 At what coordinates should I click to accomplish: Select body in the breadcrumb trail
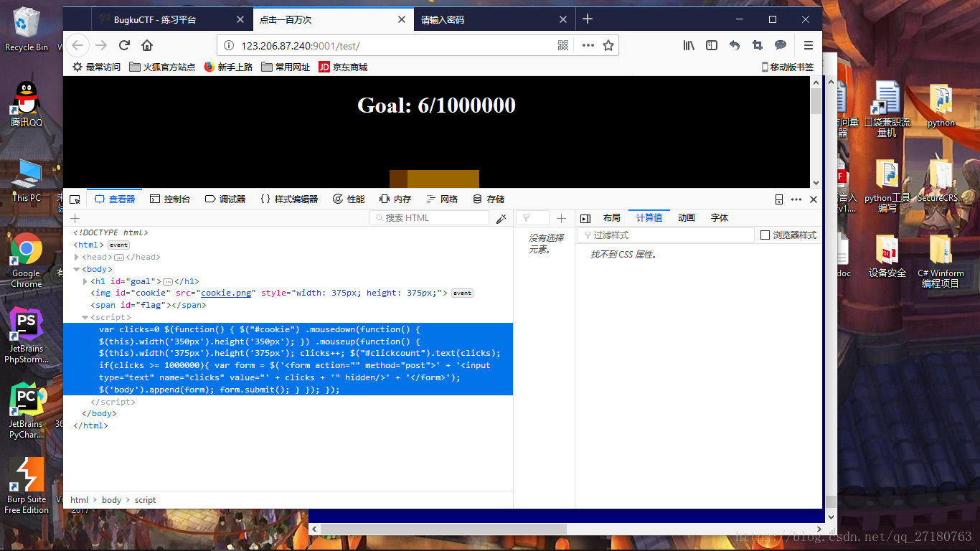[x=111, y=500]
